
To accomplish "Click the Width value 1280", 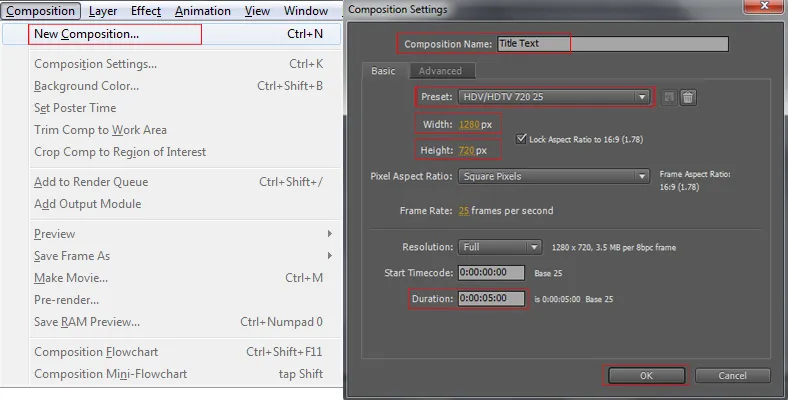I will pos(468,124).
